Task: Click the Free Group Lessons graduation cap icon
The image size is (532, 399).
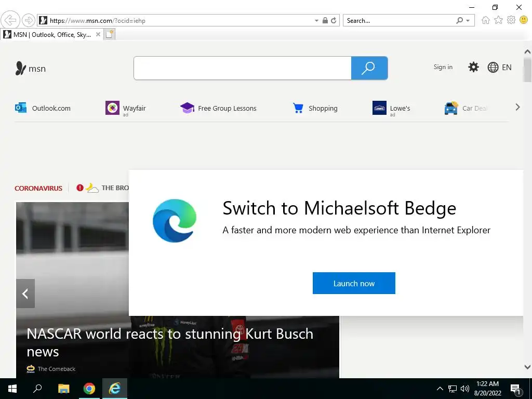Action: pyautogui.click(x=187, y=108)
